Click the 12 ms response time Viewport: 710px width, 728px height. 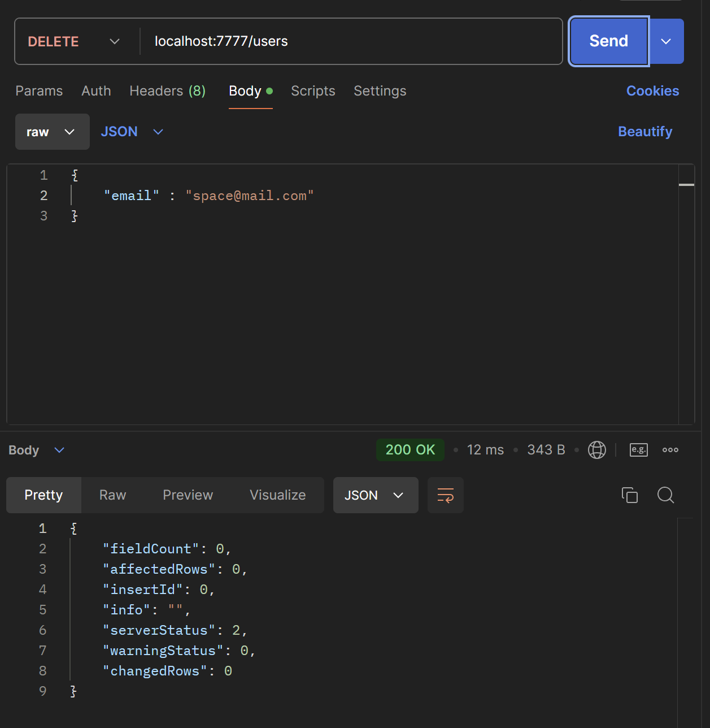click(485, 450)
